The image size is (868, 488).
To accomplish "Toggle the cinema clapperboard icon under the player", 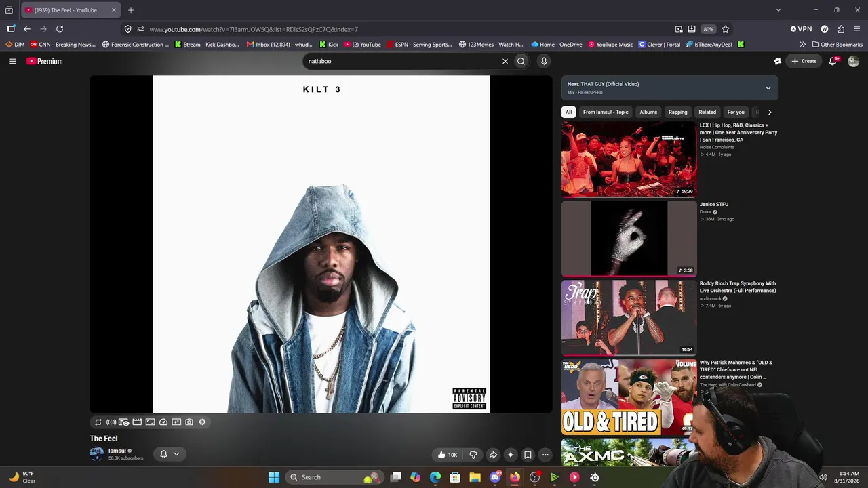I will point(137,422).
